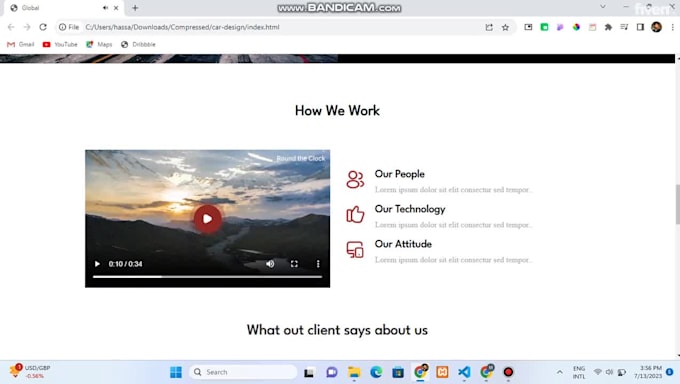
Task: Open the taskbar chat app icon
Action: 332,372
